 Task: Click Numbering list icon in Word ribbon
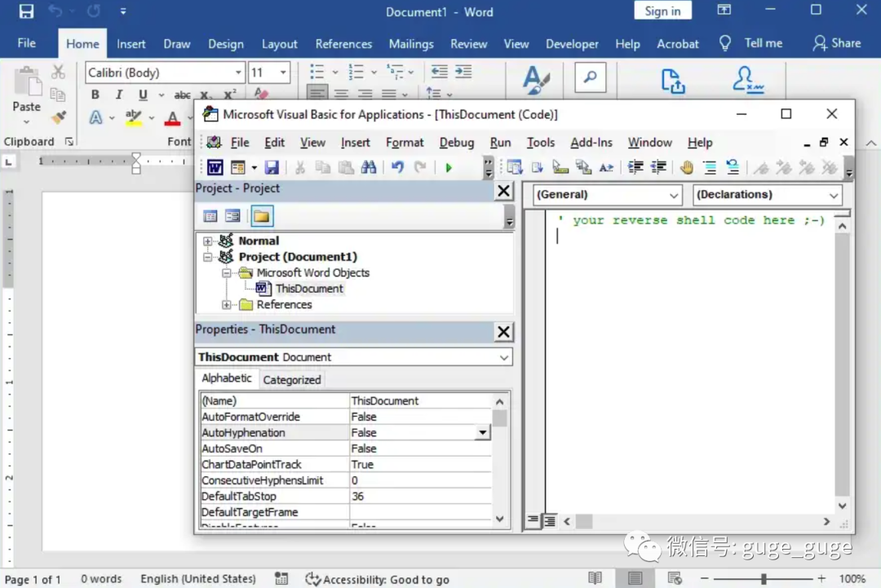(356, 72)
